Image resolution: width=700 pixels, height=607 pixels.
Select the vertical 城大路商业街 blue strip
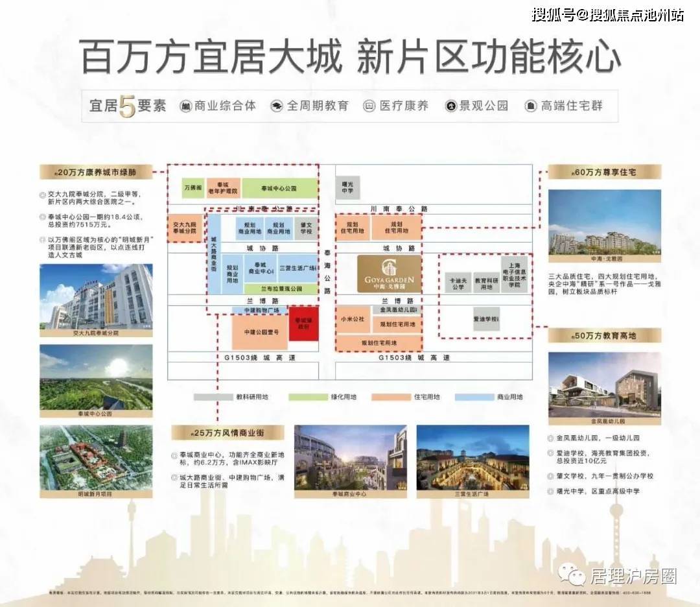pos(213,255)
